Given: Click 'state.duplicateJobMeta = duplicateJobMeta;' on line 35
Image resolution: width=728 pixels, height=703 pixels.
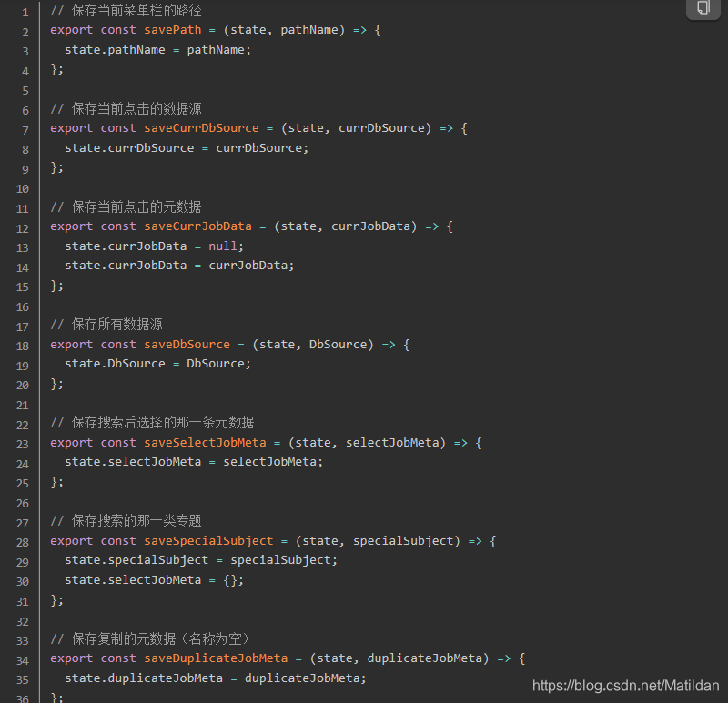Looking at the screenshot, I should pyautogui.click(x=216, y=678).
